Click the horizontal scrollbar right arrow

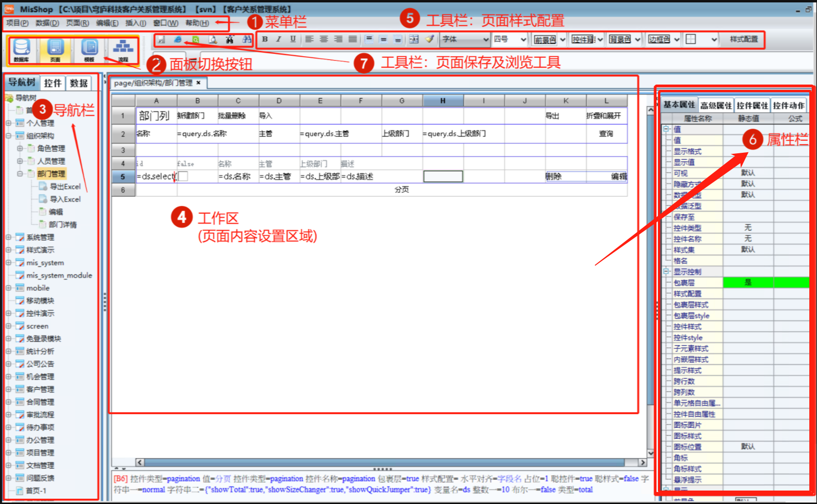click(x=643, y=462)
